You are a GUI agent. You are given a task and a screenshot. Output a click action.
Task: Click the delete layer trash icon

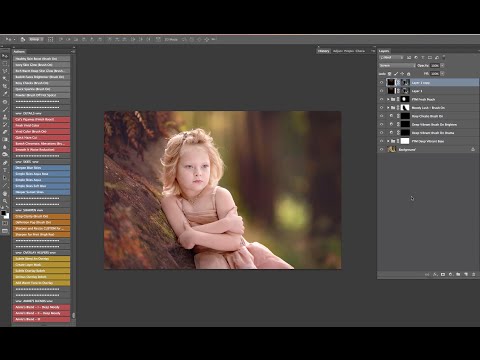(x=473, y=274)
